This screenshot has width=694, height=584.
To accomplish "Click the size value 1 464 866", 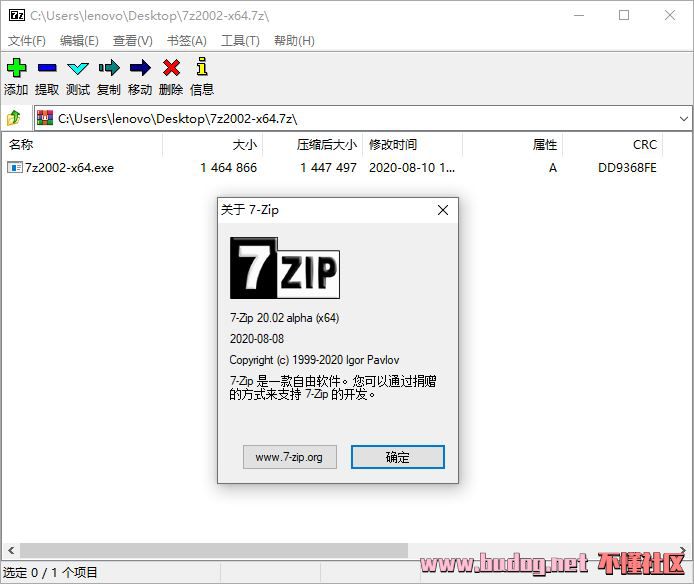I will pos(228,168).
